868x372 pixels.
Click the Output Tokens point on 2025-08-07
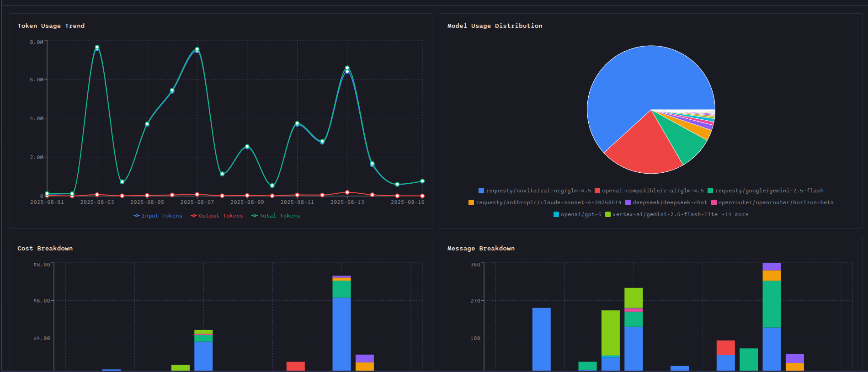click(x=197, y=194)
